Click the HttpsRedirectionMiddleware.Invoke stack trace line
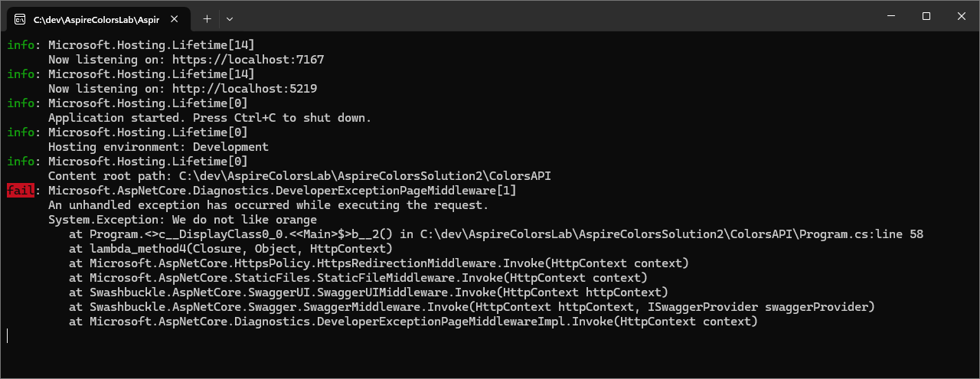Image resolution: width=980 pixels, height=379 pixels. point(378,263)
